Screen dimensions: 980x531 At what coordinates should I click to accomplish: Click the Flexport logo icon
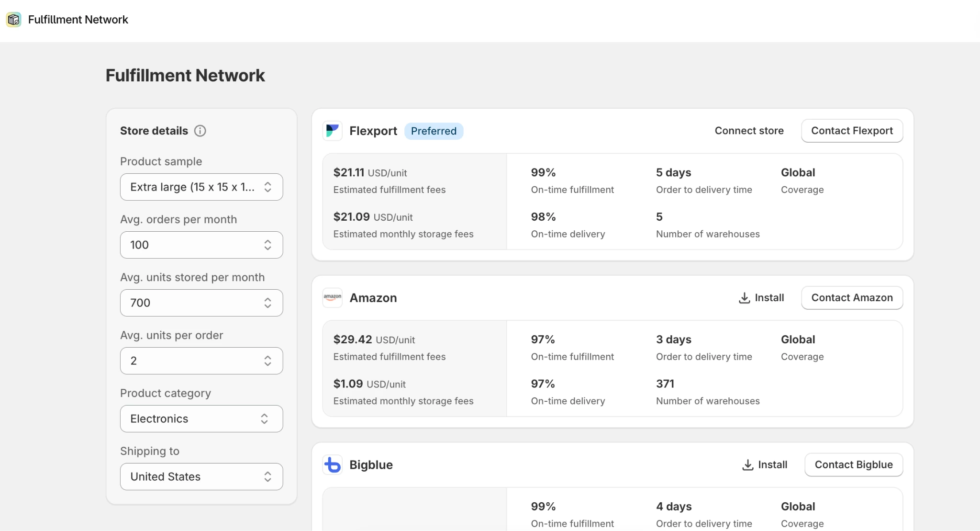(x=333, y=131)
